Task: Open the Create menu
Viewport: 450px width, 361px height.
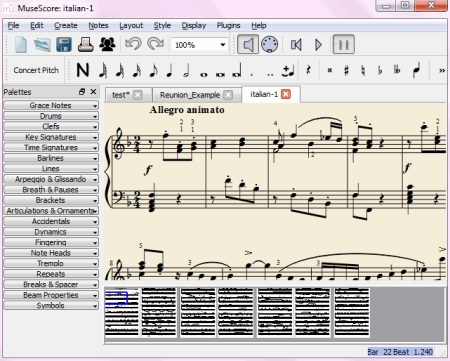Action: (x=66, y=26)
